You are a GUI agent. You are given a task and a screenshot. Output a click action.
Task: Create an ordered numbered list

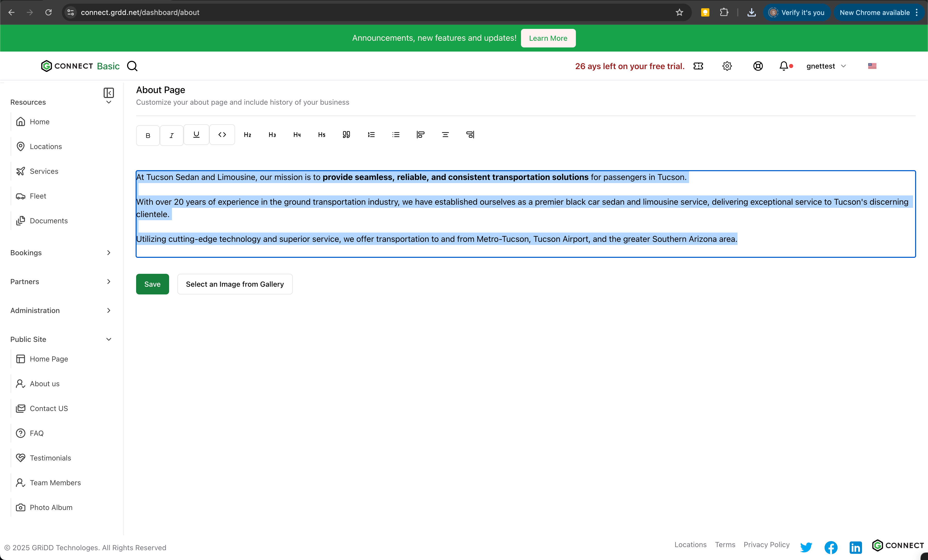click(x=371, y=134)
